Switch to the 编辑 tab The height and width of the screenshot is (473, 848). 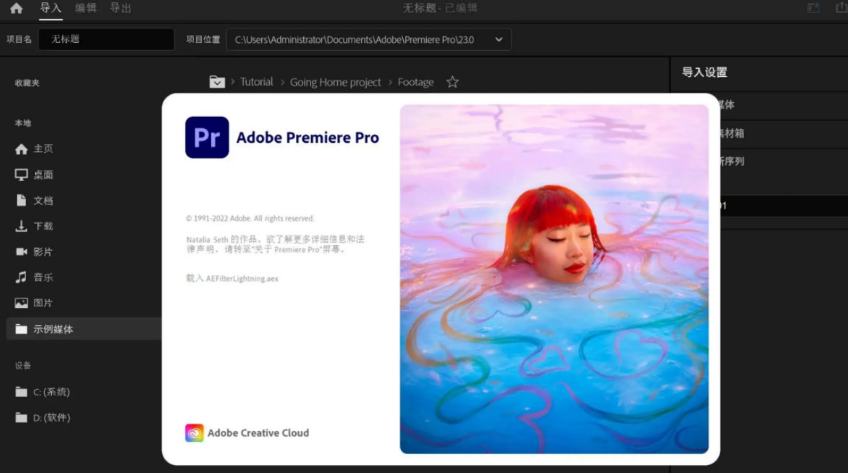click(x=85, y=8)
